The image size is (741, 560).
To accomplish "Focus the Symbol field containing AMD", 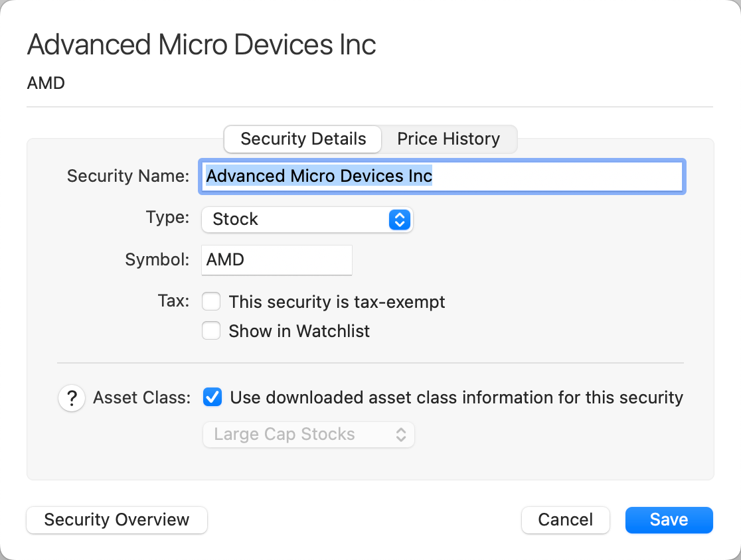I will tap(276, 260).
